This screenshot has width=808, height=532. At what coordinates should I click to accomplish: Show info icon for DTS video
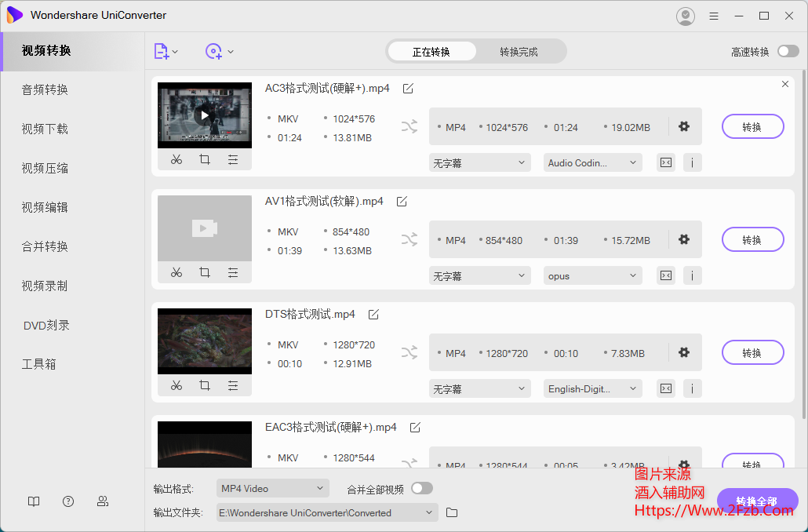[692, 388]
